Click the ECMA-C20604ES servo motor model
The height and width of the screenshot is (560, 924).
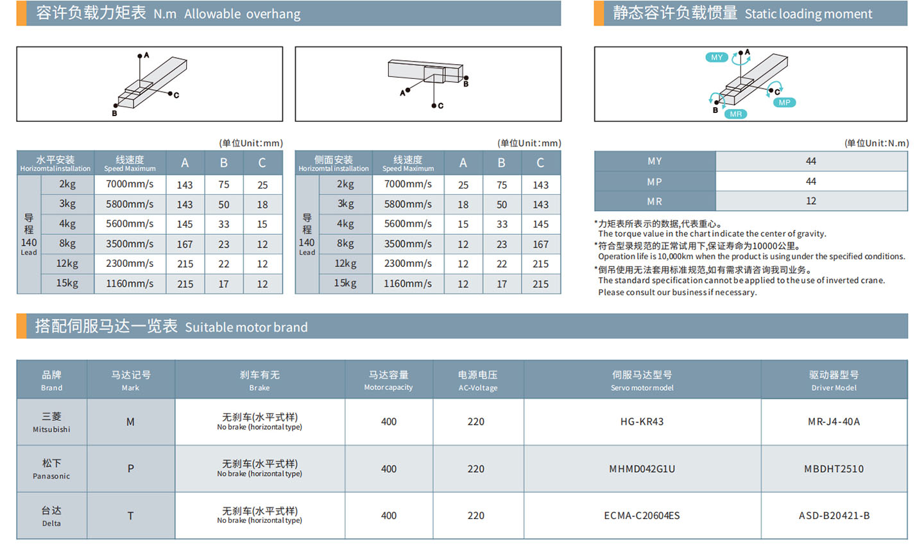642,516
